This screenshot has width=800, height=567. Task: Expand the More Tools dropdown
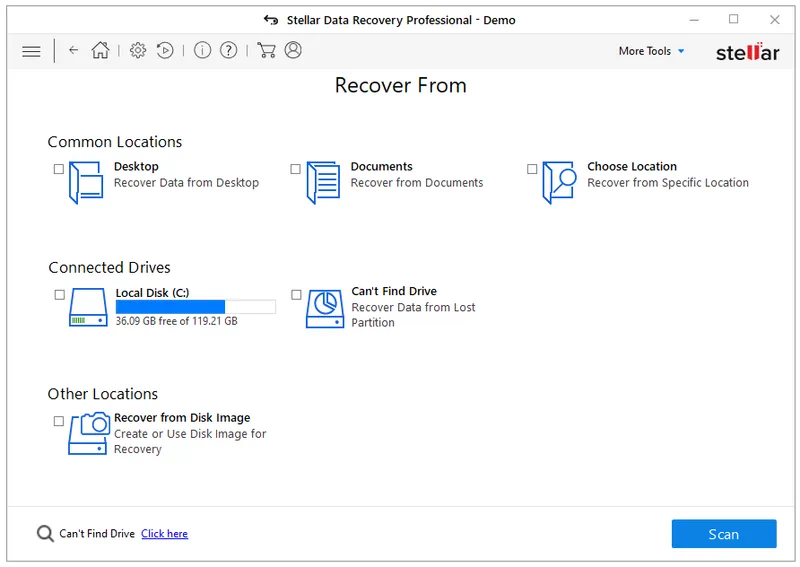[651, 51]
